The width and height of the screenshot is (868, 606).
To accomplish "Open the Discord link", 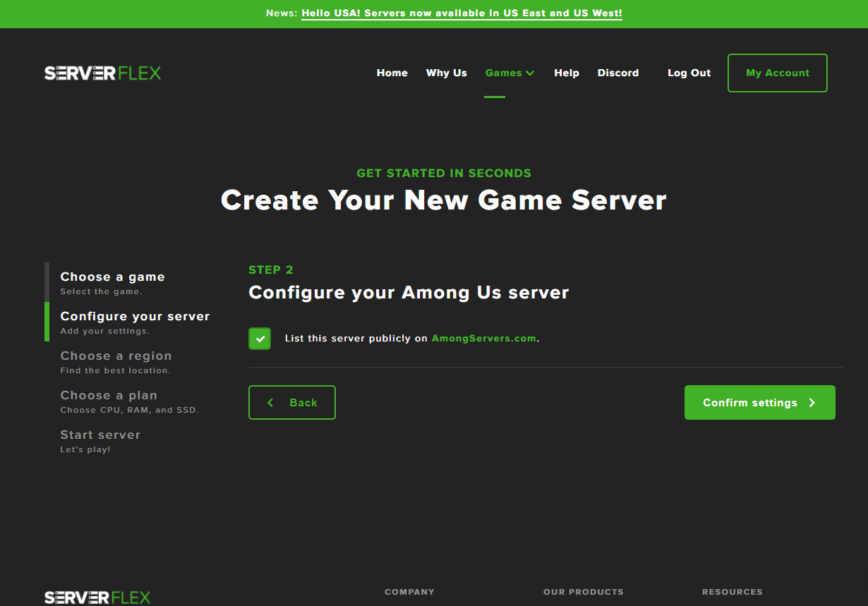I will pos(618,73).
